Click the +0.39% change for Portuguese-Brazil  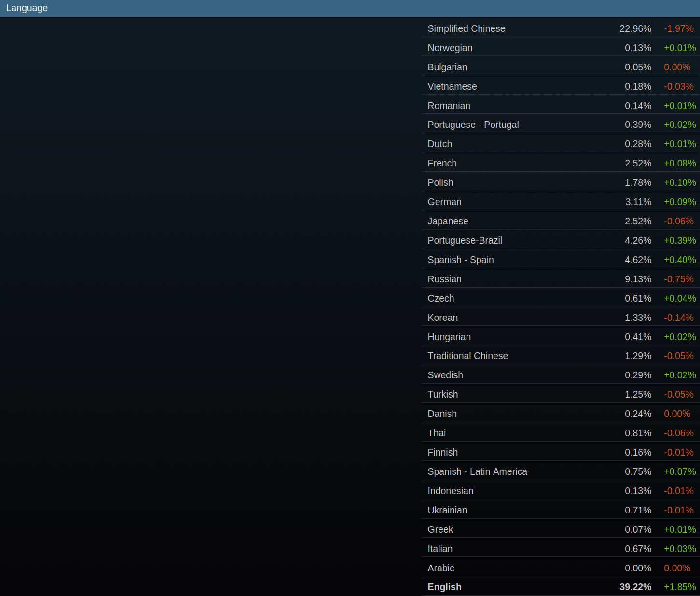(680, 240)
